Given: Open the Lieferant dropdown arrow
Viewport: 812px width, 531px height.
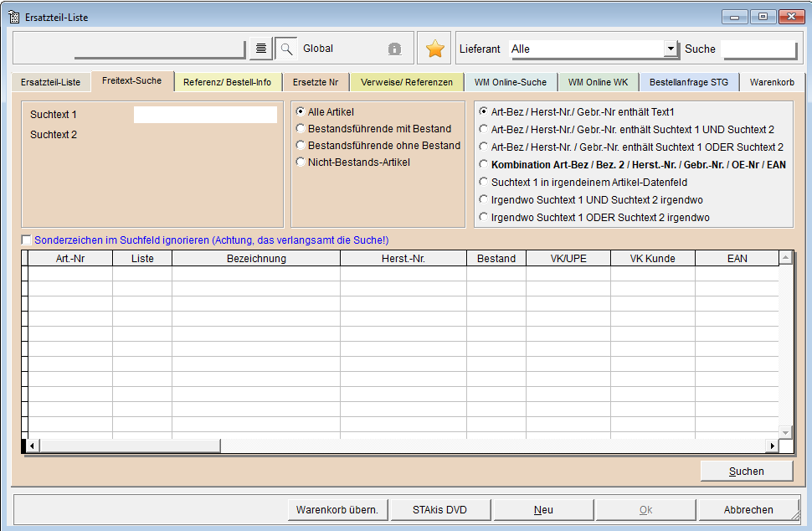Looking at the screenshot, I should (x=671, y=49).
